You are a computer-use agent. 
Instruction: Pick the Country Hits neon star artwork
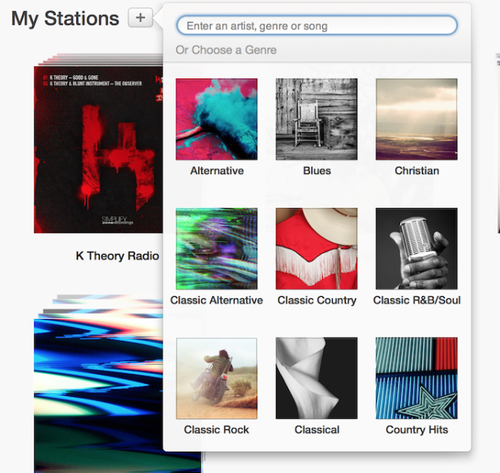(x=417, y=378)
